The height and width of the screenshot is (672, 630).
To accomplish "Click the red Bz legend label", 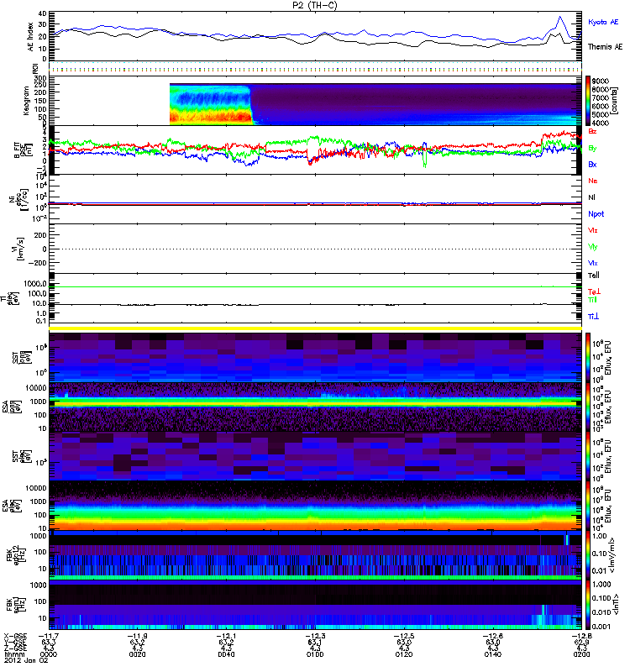I will click(592, 131).
